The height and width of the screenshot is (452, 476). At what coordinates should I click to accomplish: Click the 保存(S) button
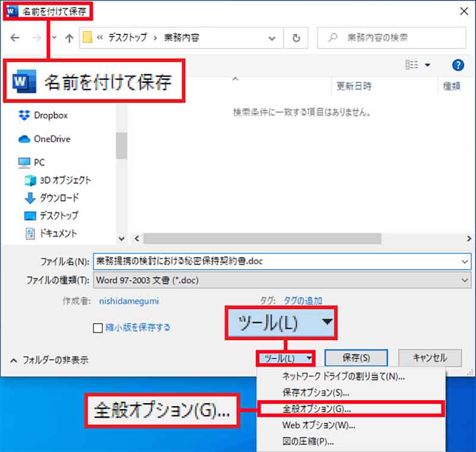tap(356, 358)
